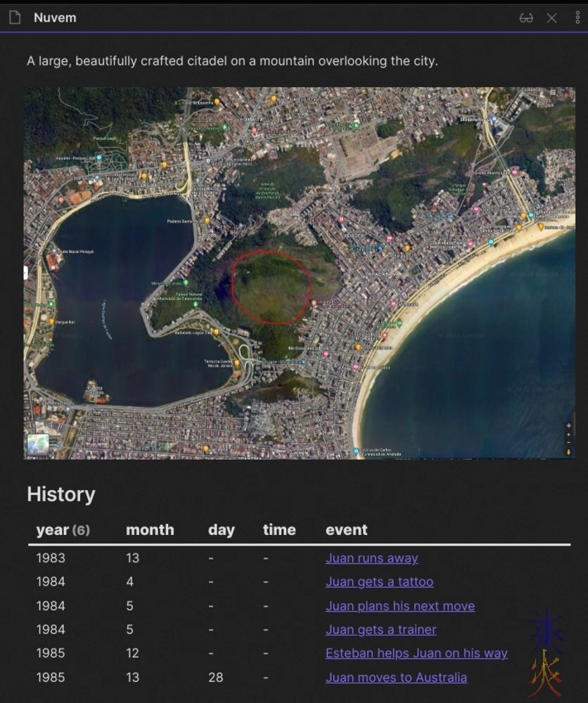
Task: Click the 'month' column header
Action: pos(150,530)
